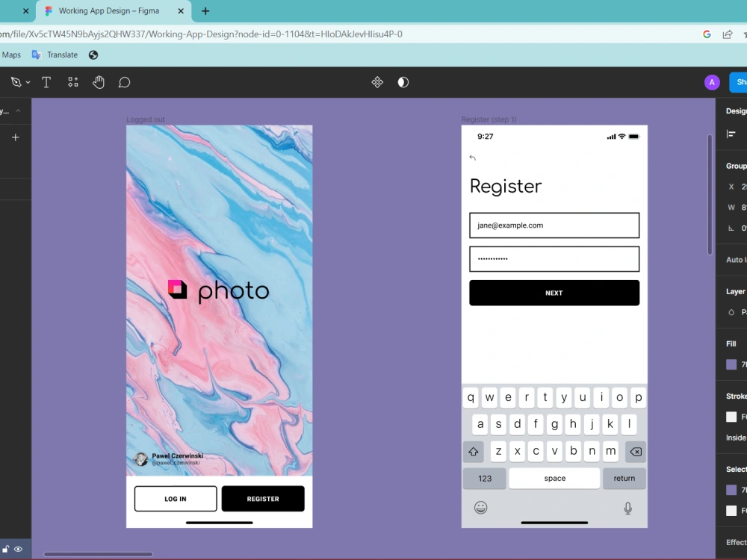Screen dimensions: 747x560
Task: Click the globe bookmark icon
Action: click(93, 55)
